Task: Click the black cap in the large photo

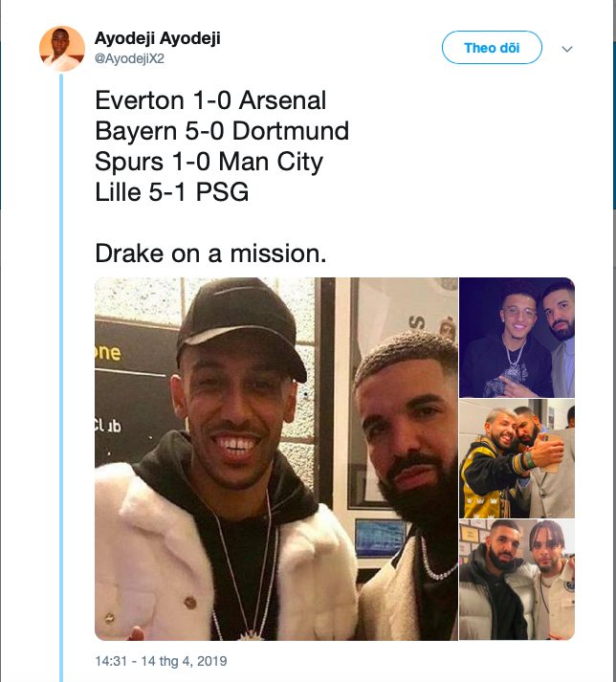Action: click(x=239, y=330)
